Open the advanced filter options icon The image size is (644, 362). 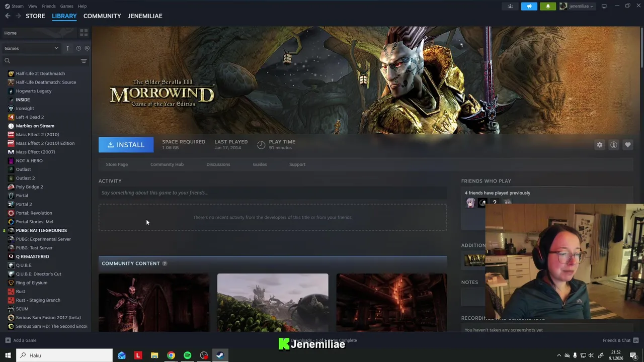(x=84, y=61)
